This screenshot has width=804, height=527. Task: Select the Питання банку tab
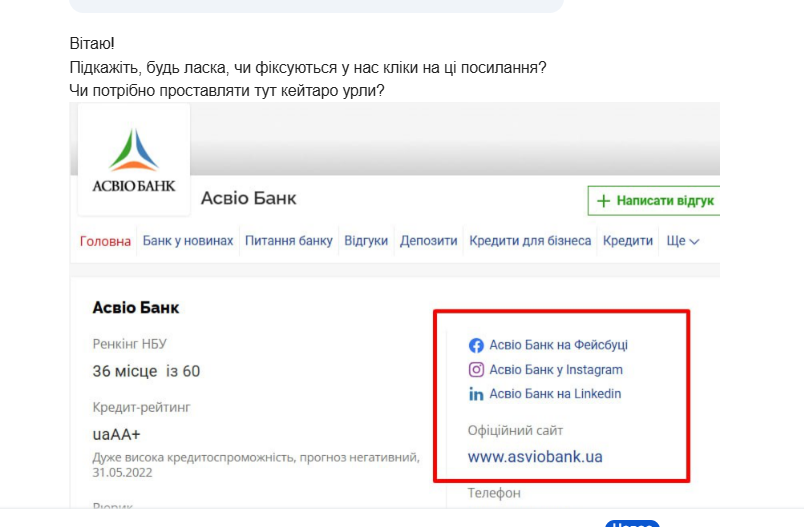289,241
